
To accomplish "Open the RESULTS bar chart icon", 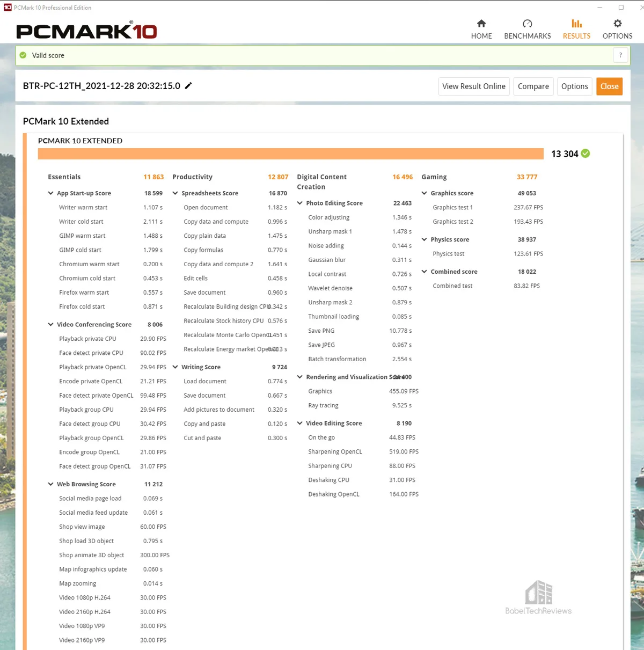I will tap(576, 24).
